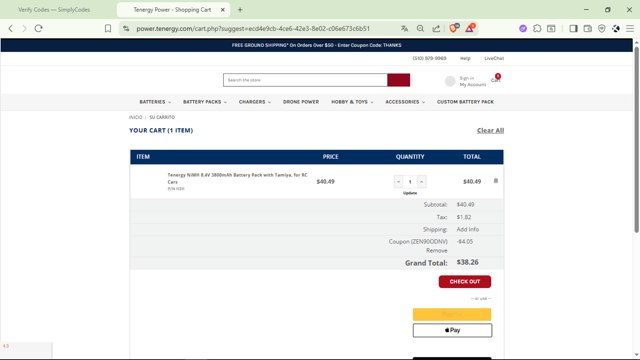Click the Grand Total $38.26 value
The height and width of the screenshot is (360, 640).
coord(467,262)
